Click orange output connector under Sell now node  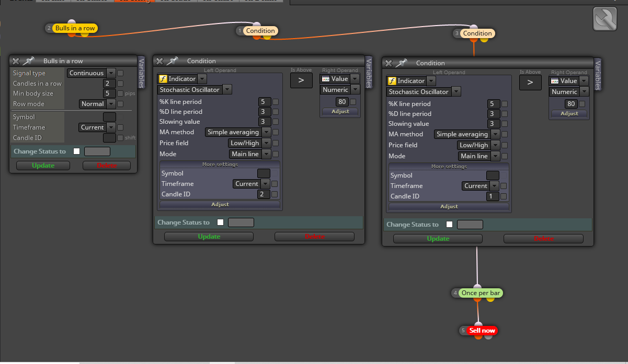pos(478,336)
